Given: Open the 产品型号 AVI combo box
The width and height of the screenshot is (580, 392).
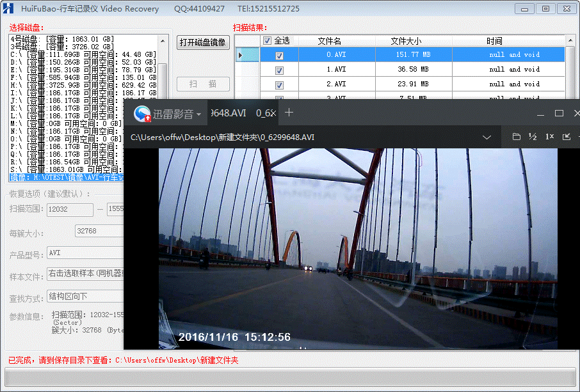Looking at the screenshot, I should click(x=85, y=253).
